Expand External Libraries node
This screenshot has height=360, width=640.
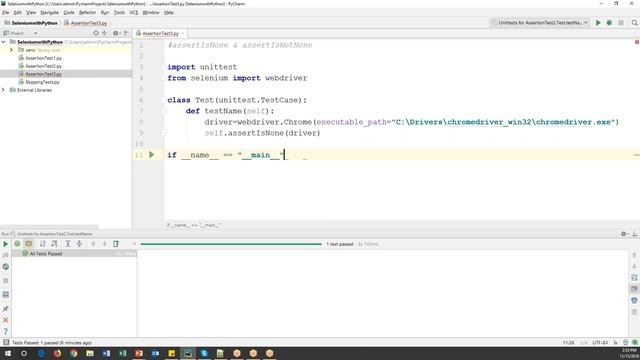pos(4,90)
